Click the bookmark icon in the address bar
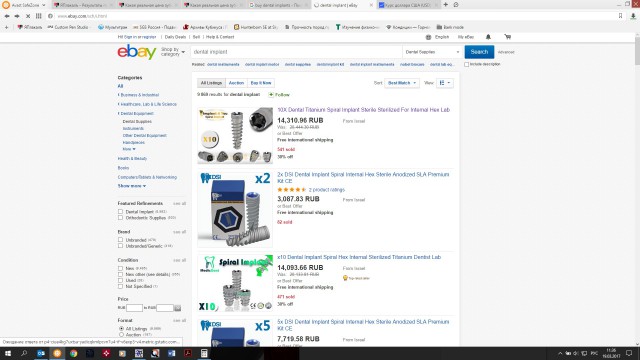Viewport: 640px width, 360px height. (620, 16)
